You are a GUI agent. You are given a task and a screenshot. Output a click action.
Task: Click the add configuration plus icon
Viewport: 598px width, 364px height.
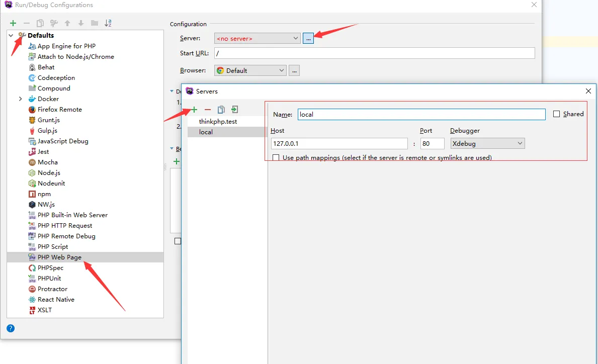[13, 23]
